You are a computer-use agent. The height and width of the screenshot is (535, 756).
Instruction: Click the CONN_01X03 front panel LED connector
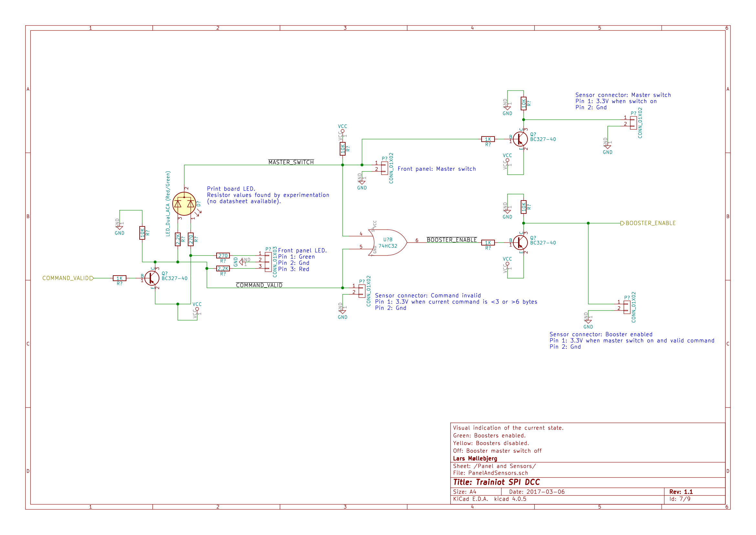coord(268,262)
